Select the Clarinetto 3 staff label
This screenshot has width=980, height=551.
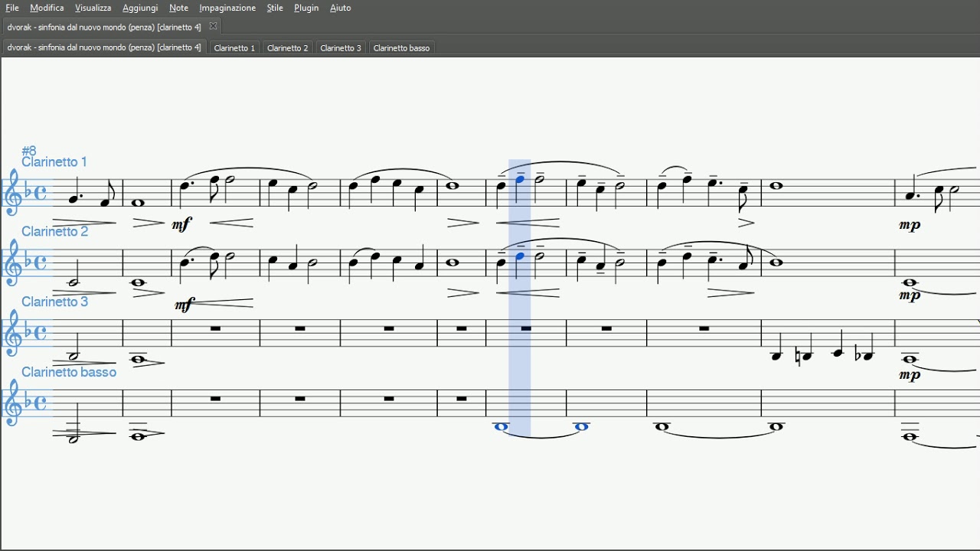[55, 302]
